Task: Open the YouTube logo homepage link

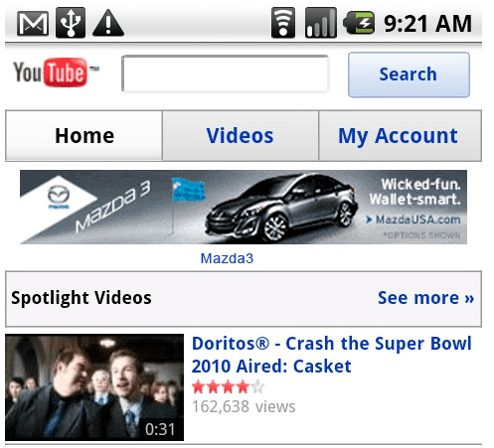Action: [56, 73]
